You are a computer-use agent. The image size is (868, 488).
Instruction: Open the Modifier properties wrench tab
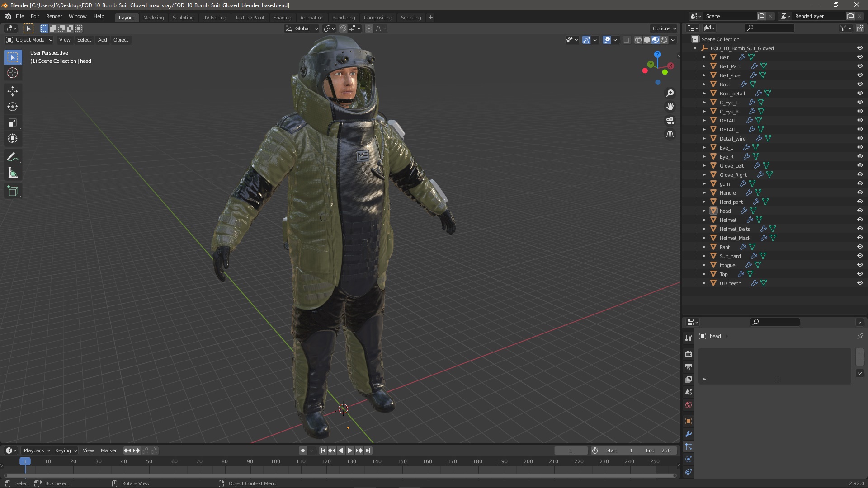click(x=689, y=434)
